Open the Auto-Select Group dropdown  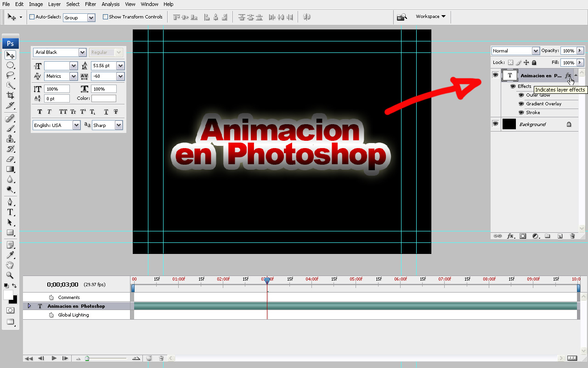click(x=91, y=17)
